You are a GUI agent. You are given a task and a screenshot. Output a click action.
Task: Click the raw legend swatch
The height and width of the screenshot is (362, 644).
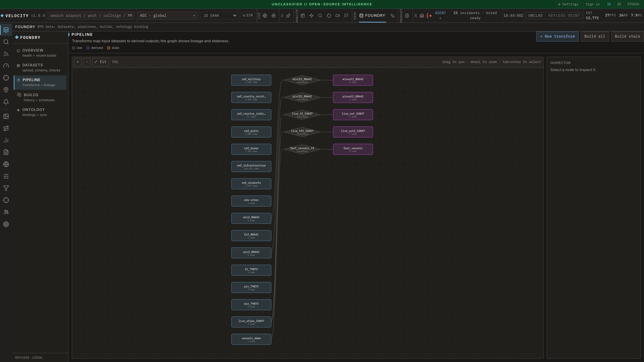(x=73, y=48)
